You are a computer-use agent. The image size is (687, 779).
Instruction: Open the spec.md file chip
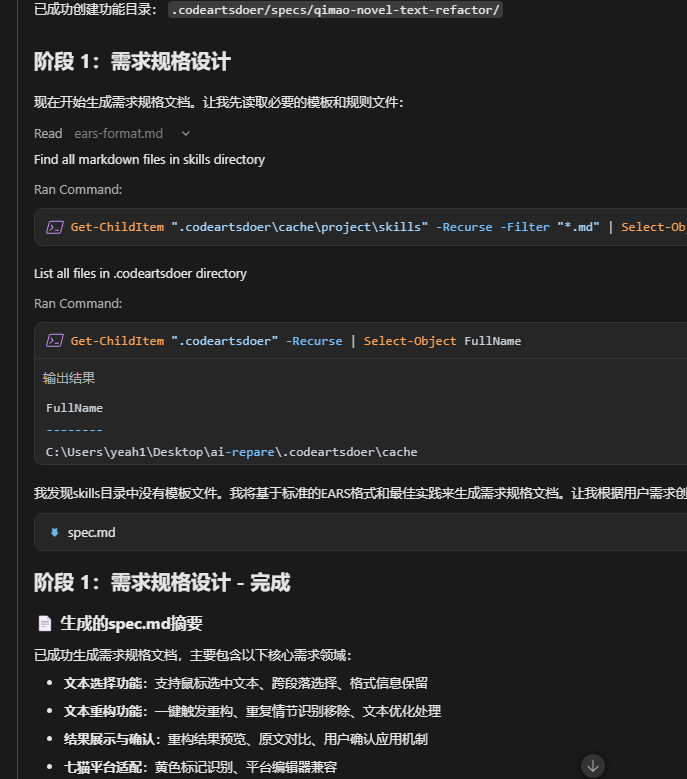[91, 533]
